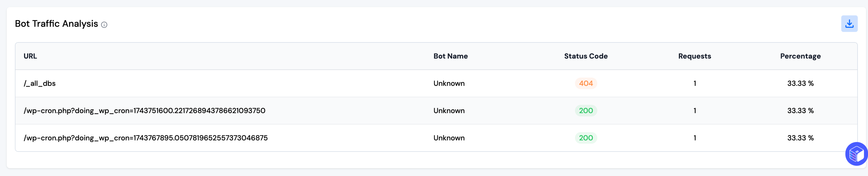Screen dimensions: 868x176
Task: Click Unknown bot name in the 093750 row
Action: 449,111
